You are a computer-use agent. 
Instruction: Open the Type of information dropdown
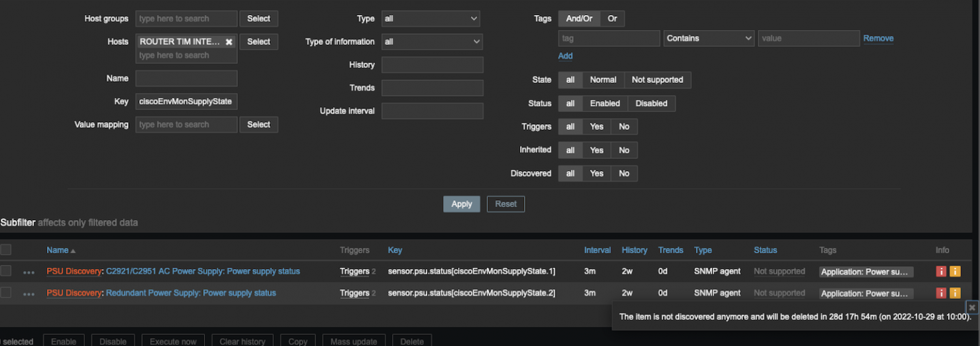click(x=432, y=42)
